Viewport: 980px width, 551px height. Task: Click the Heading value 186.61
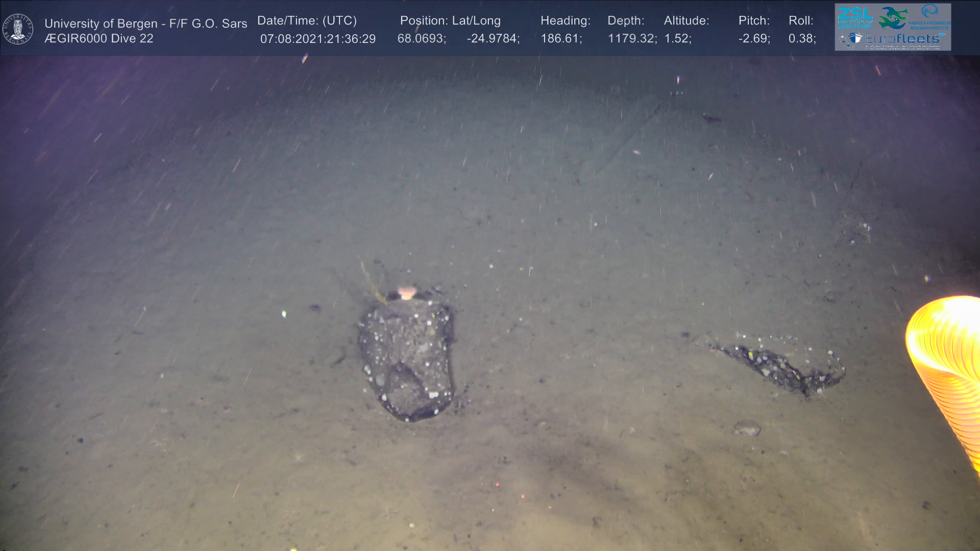point(561,39)
